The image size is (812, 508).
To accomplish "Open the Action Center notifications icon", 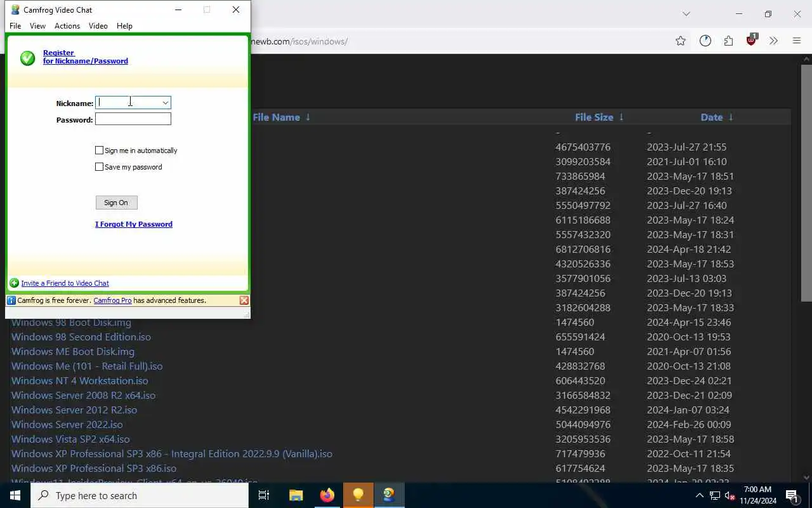I will click(792, 495).
